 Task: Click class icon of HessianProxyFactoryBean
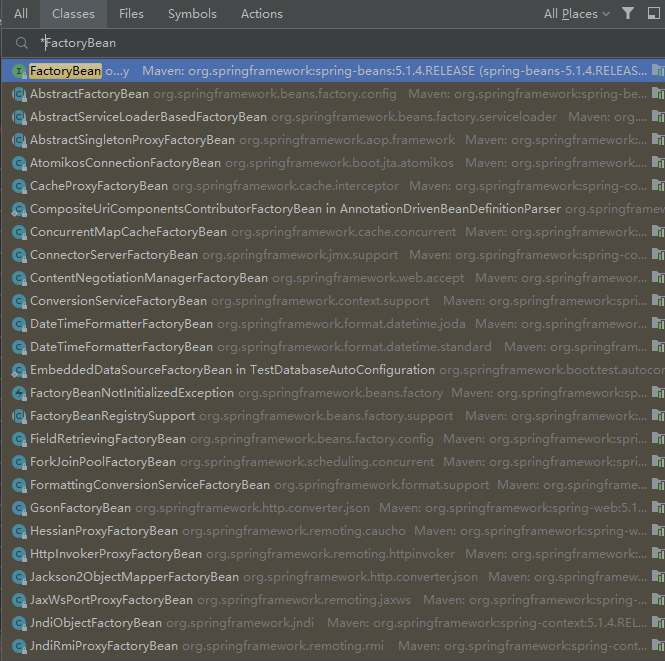19,531
